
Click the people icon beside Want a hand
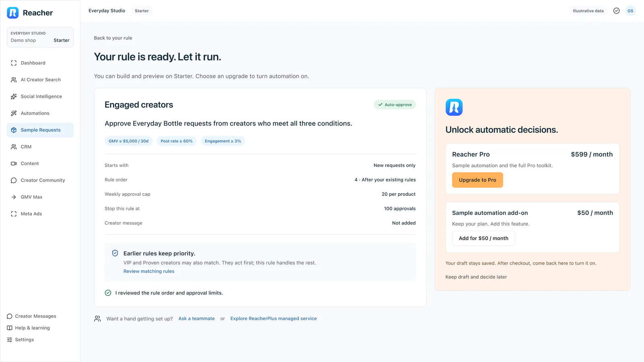[97, 319]
